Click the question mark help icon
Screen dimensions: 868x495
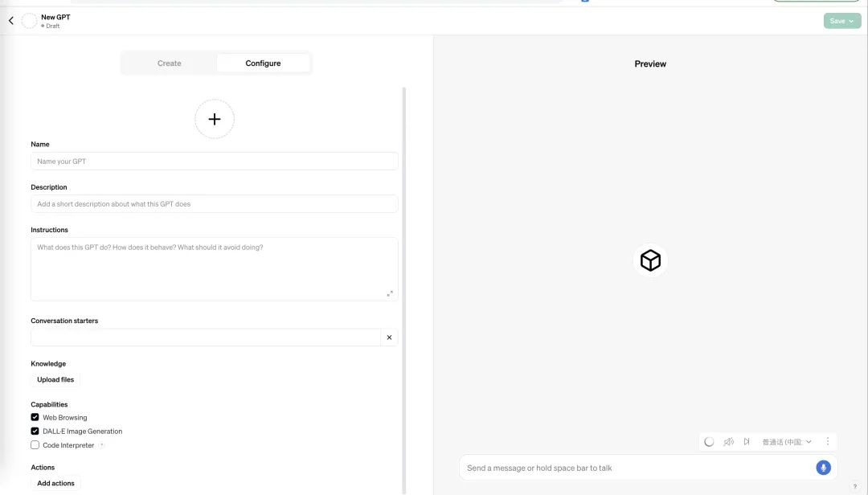pos(854,486)
